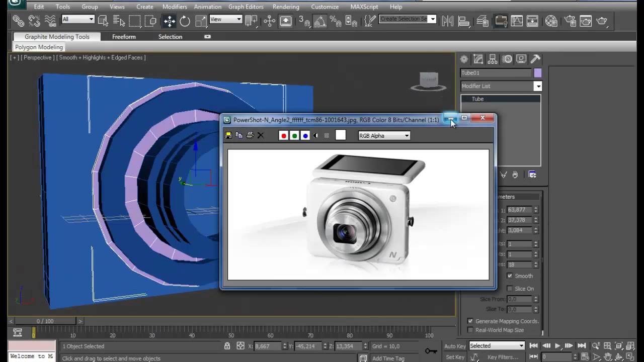Choose the Rectangular Selection Region tool
This screenshot has width=644, height=362.
135,21
